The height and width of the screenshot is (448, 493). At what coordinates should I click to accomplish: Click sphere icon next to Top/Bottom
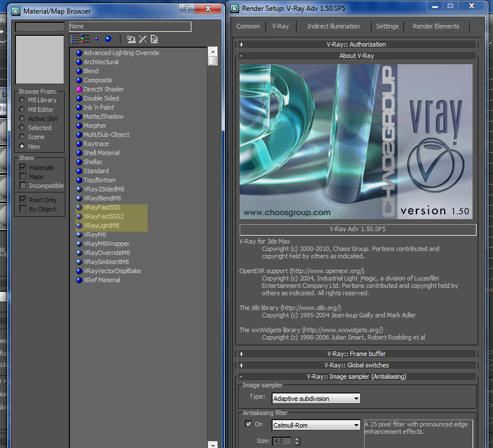79,181
